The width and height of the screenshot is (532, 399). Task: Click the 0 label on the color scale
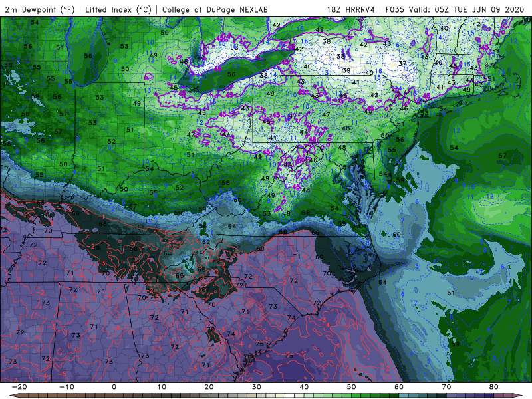tap(114, 387)
